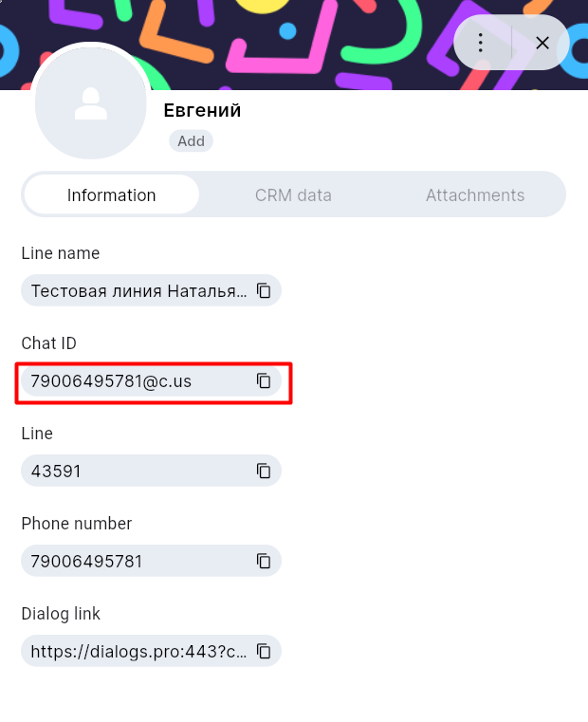Open the CRM data tab

293,195
